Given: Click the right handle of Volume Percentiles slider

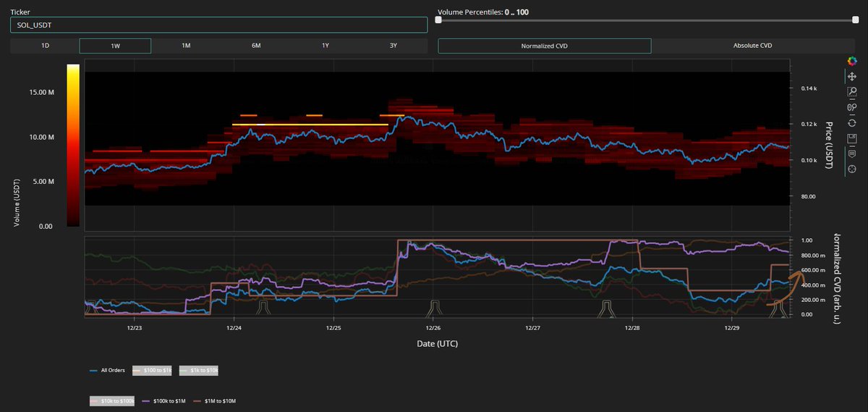Looking at the screenshot, I should point(856,20).
